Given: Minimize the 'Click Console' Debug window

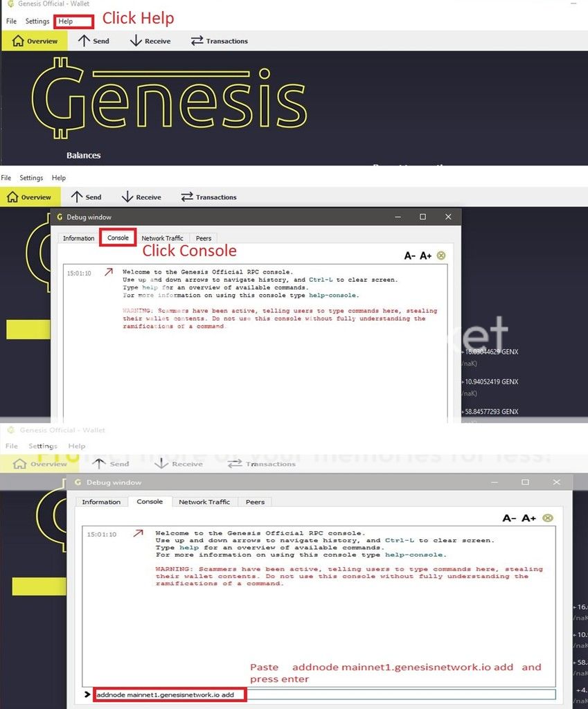Looking at the screenshot, I should [398, 217].
